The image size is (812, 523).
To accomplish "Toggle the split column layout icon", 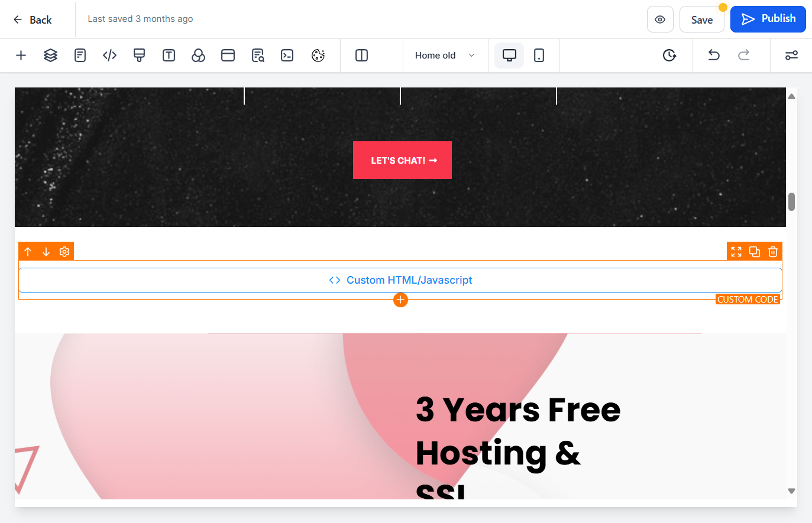I will 361,56.
